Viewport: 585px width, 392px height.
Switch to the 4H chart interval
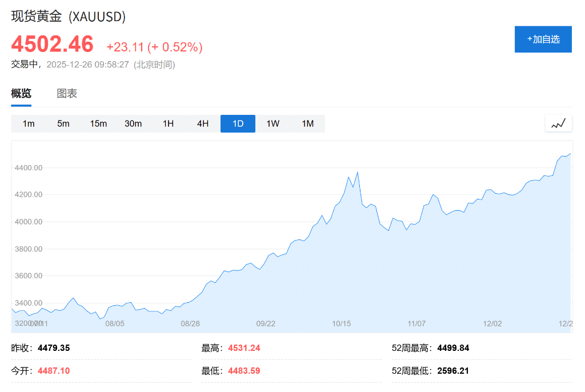(203, 124)
